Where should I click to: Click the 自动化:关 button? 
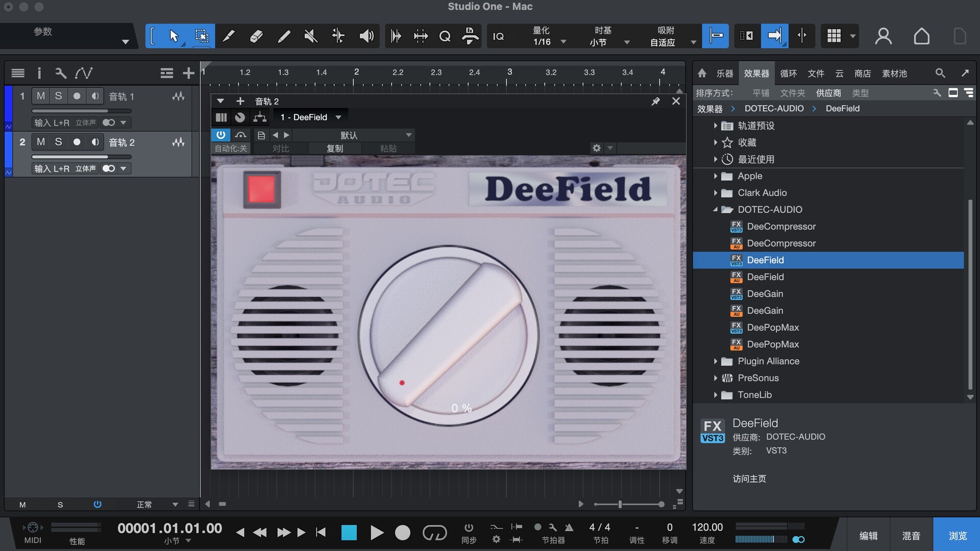(231, 148)
